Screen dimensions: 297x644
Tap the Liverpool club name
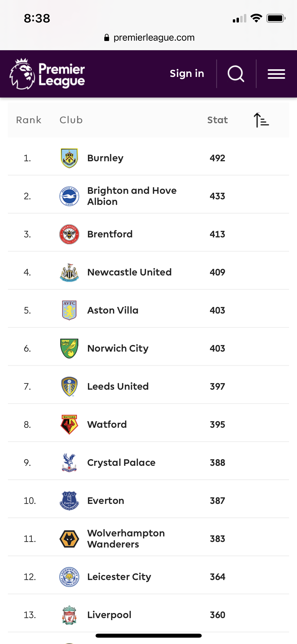pos(109,615)
